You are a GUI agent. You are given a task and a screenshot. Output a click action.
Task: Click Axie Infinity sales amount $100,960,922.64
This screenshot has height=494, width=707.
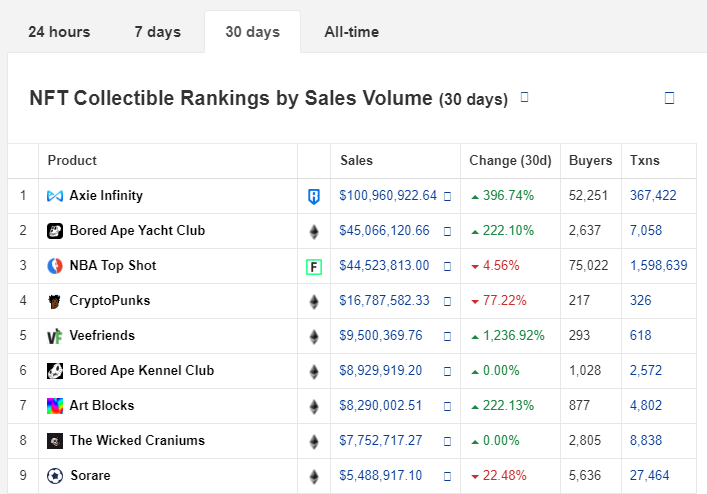pos(388,195)
